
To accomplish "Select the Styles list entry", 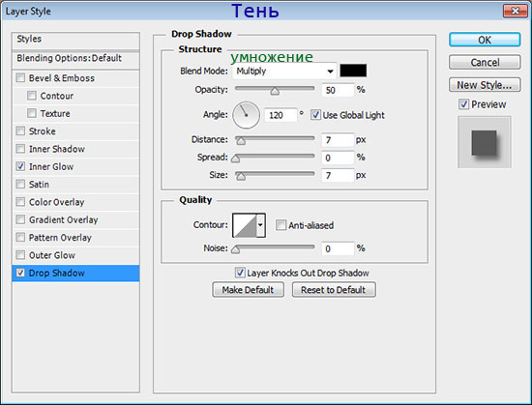I will 75,41.
